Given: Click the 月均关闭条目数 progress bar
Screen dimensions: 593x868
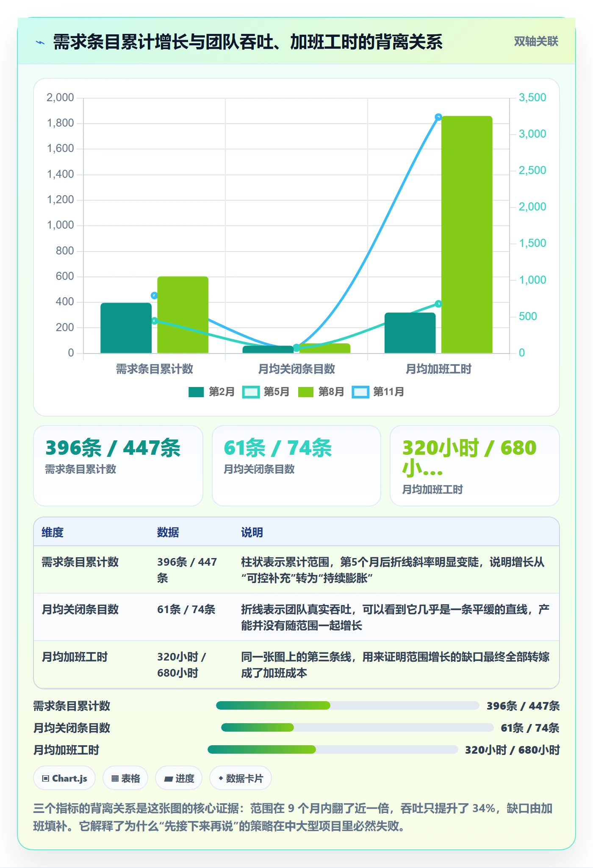Looking at the screenshot, I should point(357,727).
